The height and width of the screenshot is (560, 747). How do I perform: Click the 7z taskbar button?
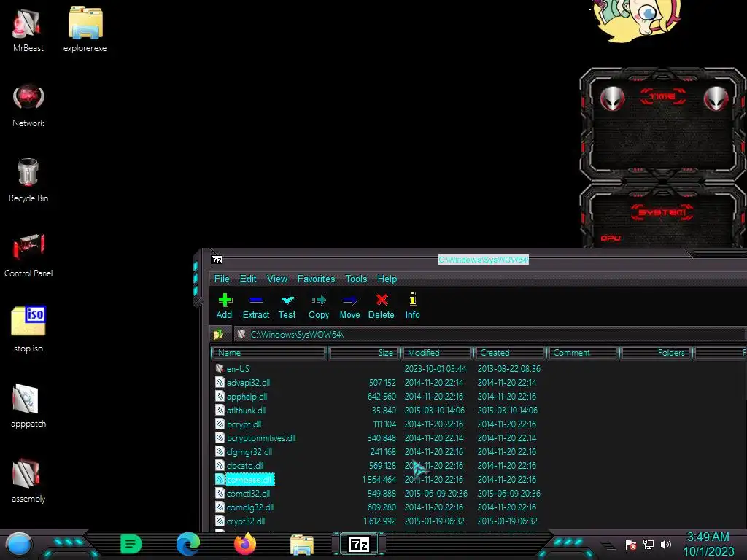[x=359, y=544]
